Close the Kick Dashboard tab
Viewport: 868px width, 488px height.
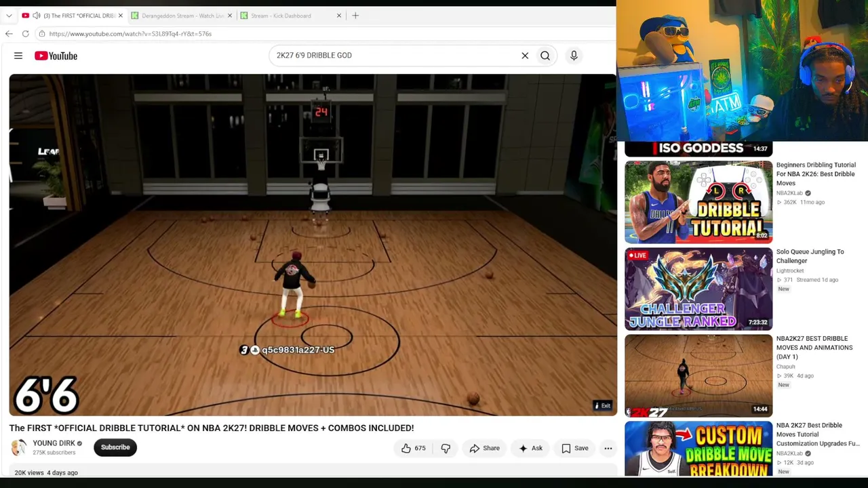coord(339,16)
